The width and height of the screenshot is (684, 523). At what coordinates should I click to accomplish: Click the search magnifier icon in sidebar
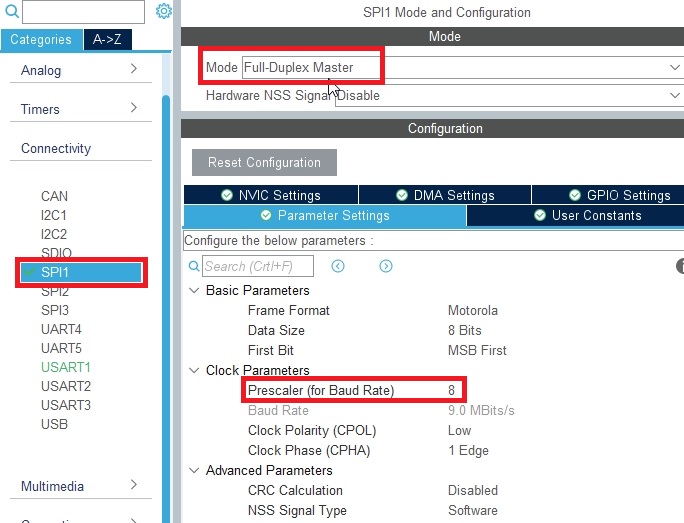click(x=12, y=11)
